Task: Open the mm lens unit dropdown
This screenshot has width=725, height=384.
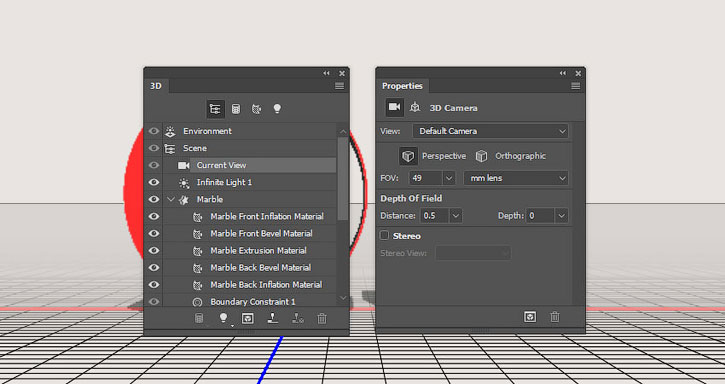Action: pos(516,178)
